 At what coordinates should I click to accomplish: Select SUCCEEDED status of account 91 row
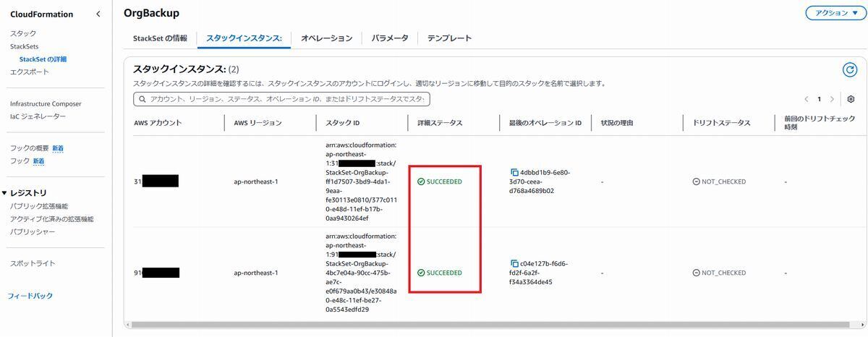[439, 273]
